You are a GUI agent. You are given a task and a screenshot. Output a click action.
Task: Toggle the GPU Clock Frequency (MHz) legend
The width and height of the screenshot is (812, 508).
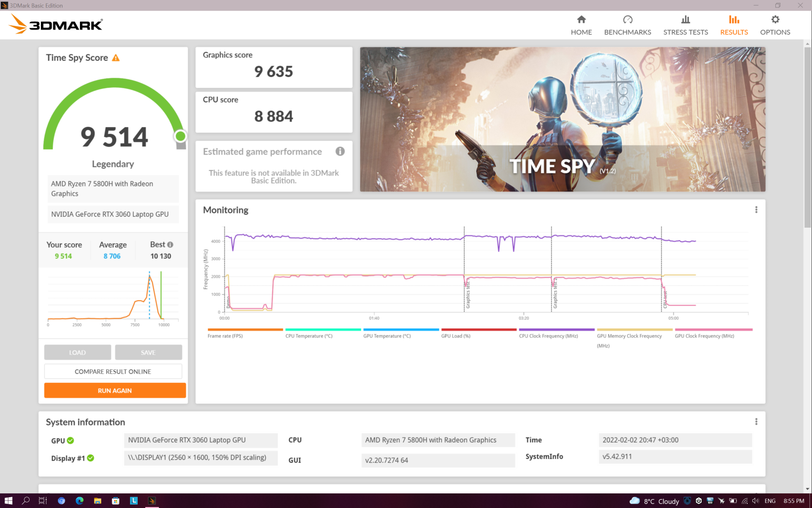[x=713, y=333]
